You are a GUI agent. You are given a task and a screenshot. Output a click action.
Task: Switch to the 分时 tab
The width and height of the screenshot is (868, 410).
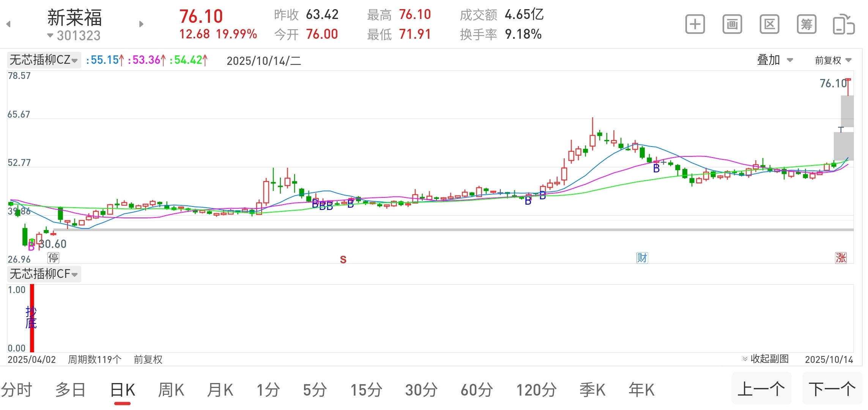(17, 390)
